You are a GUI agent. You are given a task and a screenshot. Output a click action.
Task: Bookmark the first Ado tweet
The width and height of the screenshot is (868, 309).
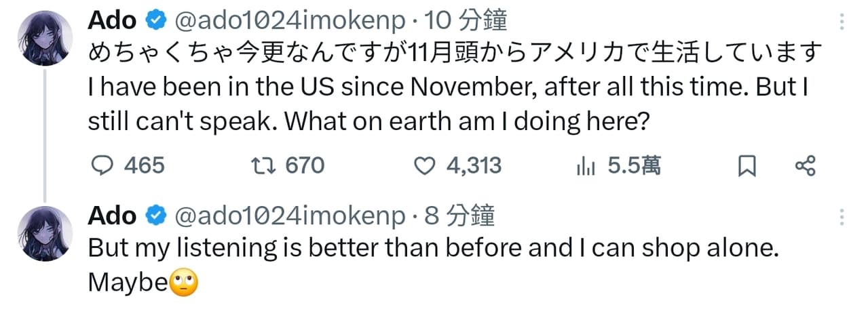click(x=747, y=165)
